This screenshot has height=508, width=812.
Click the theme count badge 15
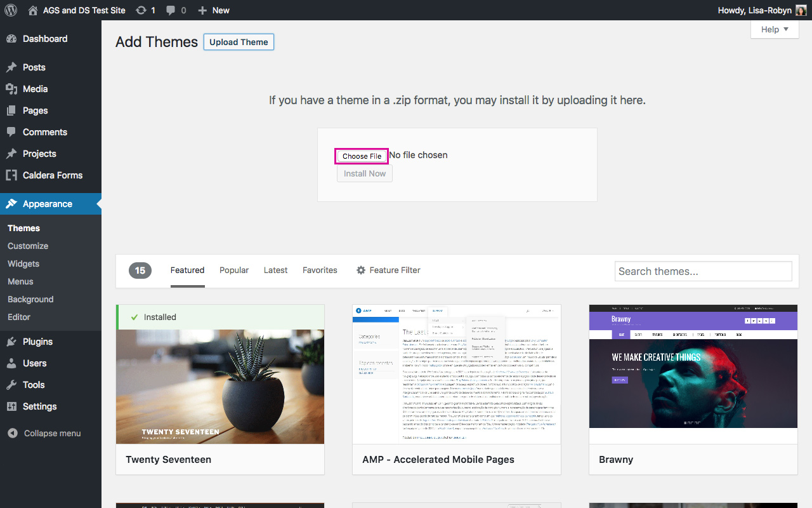140,271
